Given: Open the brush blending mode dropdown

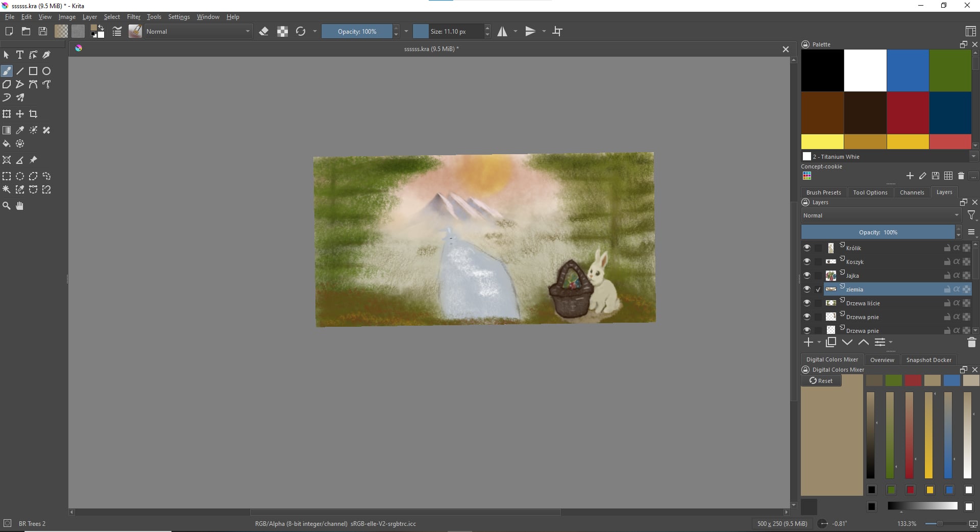Looking at the screenshot, I should [198, 32].
